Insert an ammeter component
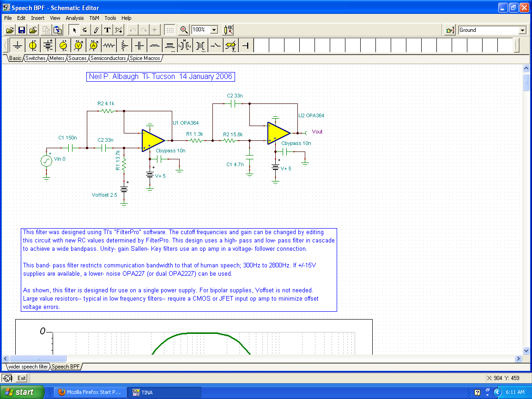 [94, 45]
